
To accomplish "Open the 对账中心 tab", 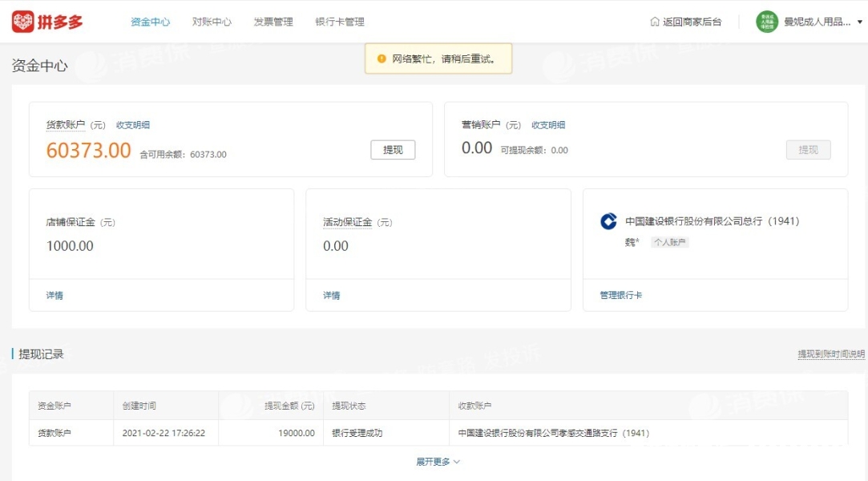I will pos(212,22).
